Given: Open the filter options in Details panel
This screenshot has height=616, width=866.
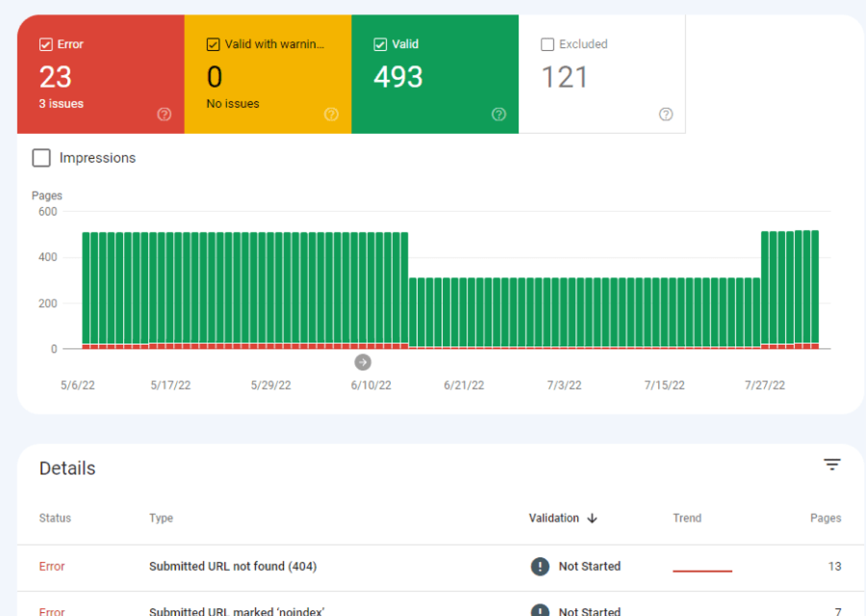Looking at the screenshot, I should [x=832, y=464].
